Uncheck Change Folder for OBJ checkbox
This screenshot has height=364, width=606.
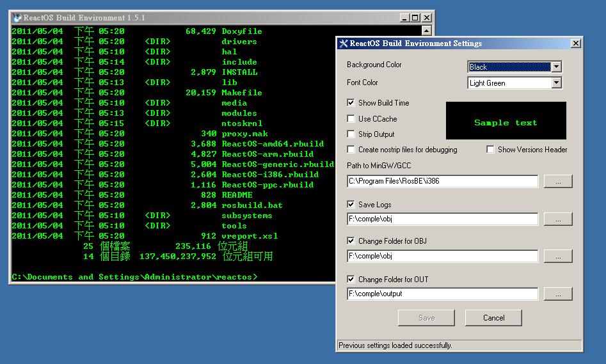point(351,241)
